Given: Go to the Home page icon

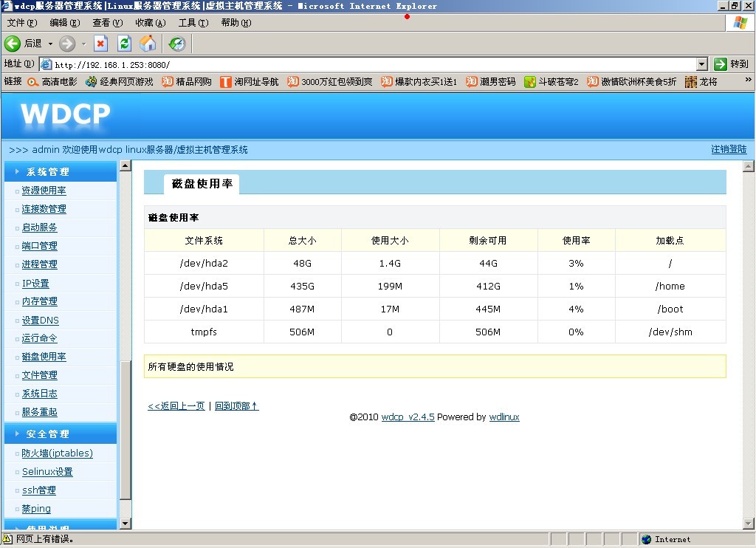Looking at the screenshot, I should pyautogui.click(x=148, y=44).
